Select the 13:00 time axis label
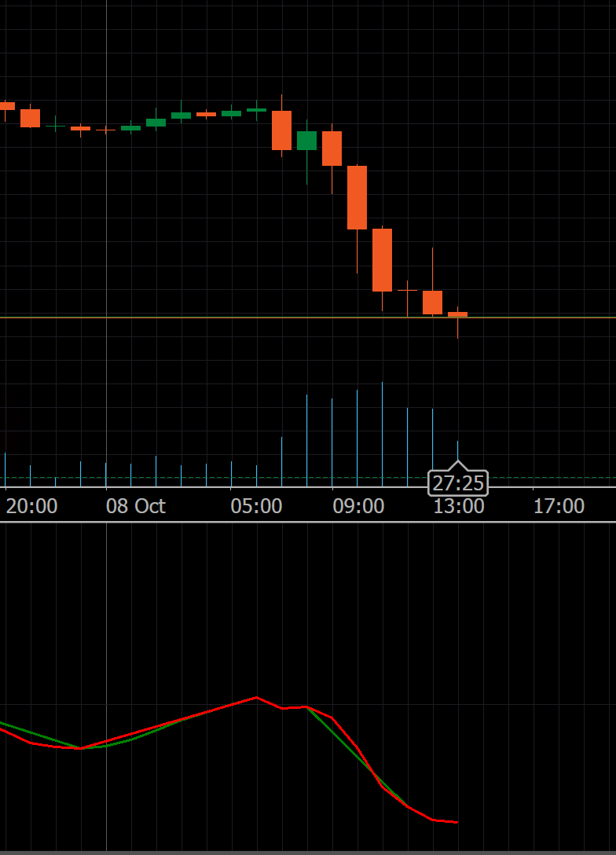616x855 pixels. (459, 506)
